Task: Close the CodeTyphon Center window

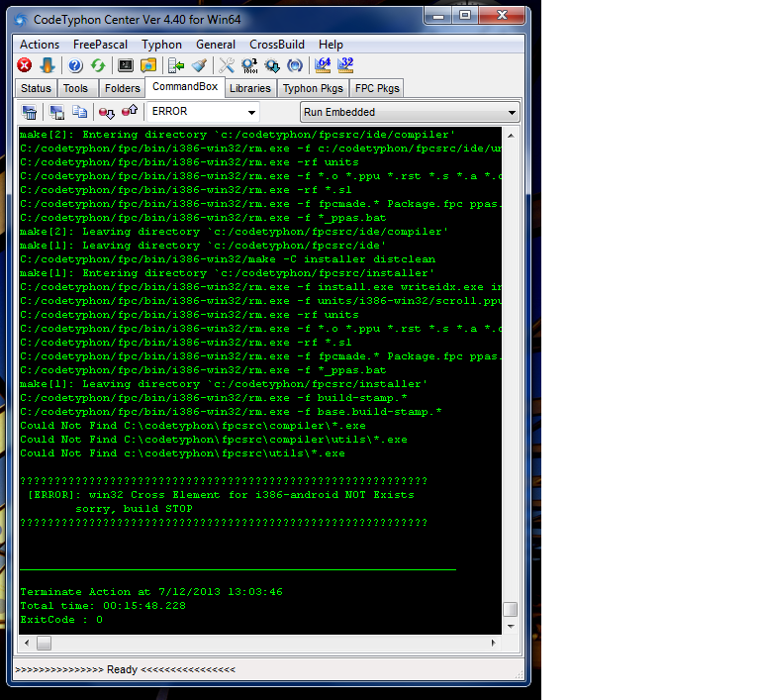Action: (502, 16)
